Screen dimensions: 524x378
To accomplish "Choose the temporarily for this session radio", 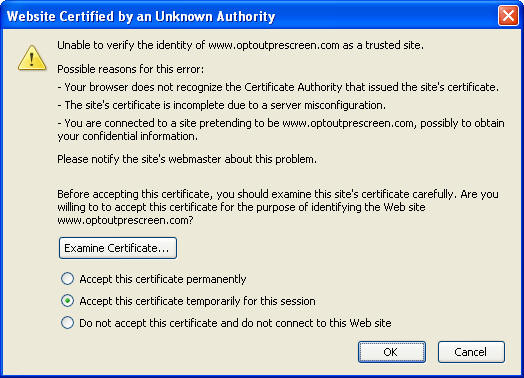I will pyautogui.click(x=67, y=301).
